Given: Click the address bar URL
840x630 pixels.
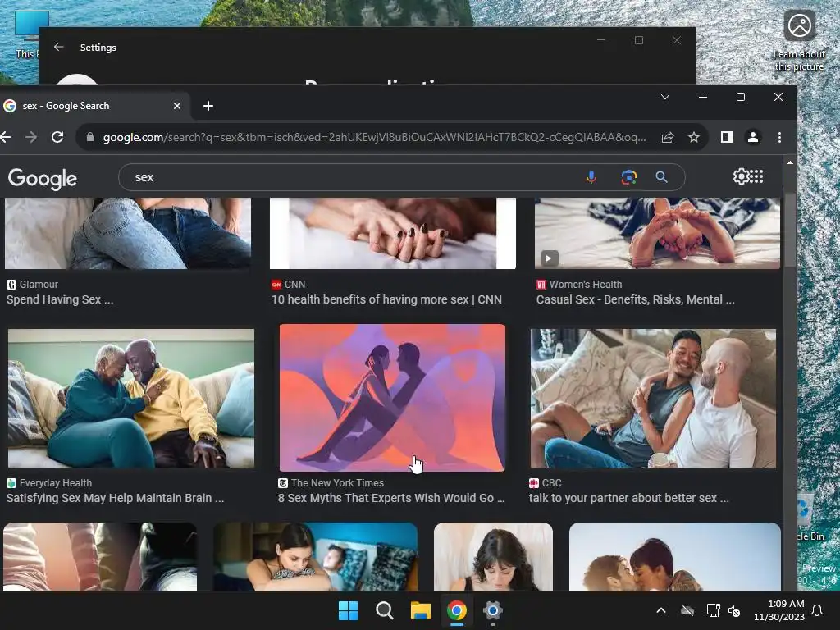Looking at the screenshot, I should (x=374, y=137).
